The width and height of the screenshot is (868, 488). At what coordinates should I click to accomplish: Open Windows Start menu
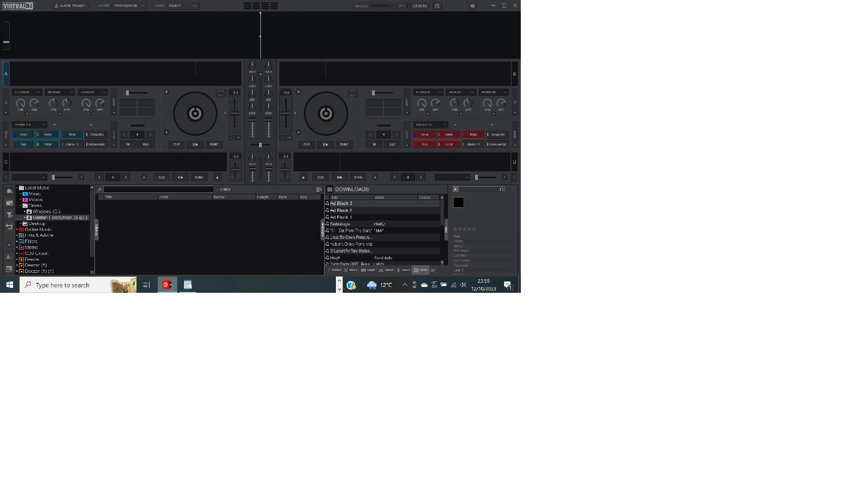pos(9,285)
